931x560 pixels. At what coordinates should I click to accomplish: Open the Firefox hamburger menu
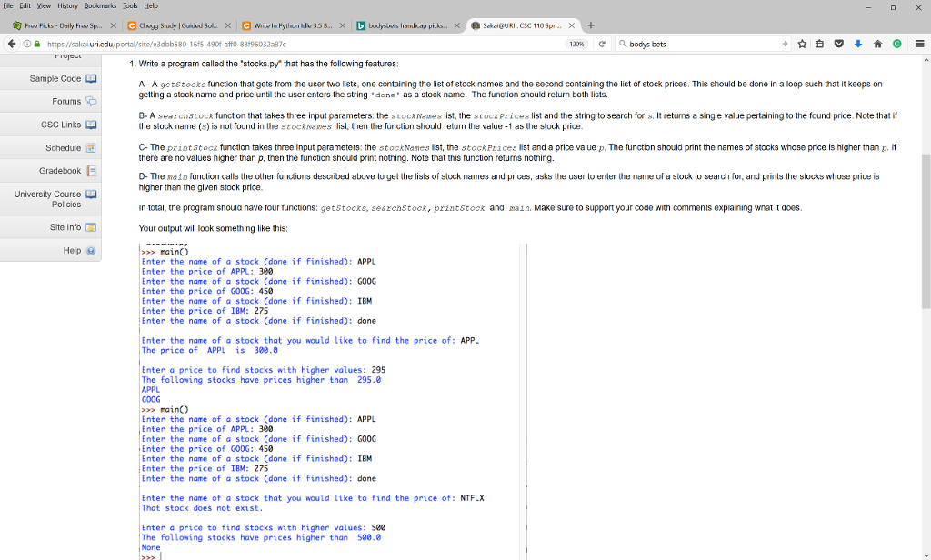(920, 43)
